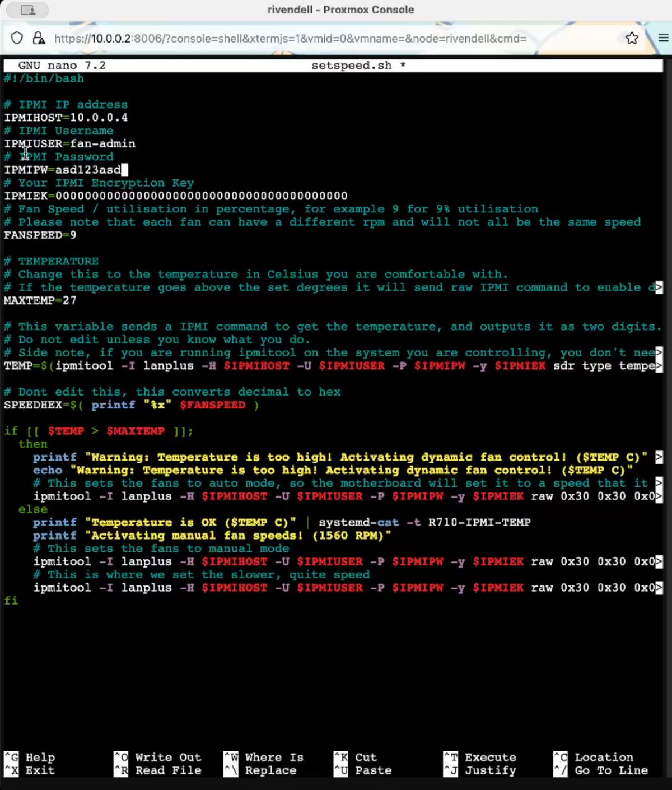Click the Execute shortcut label
Screen dimensions: 672x790
pos(490,758)
